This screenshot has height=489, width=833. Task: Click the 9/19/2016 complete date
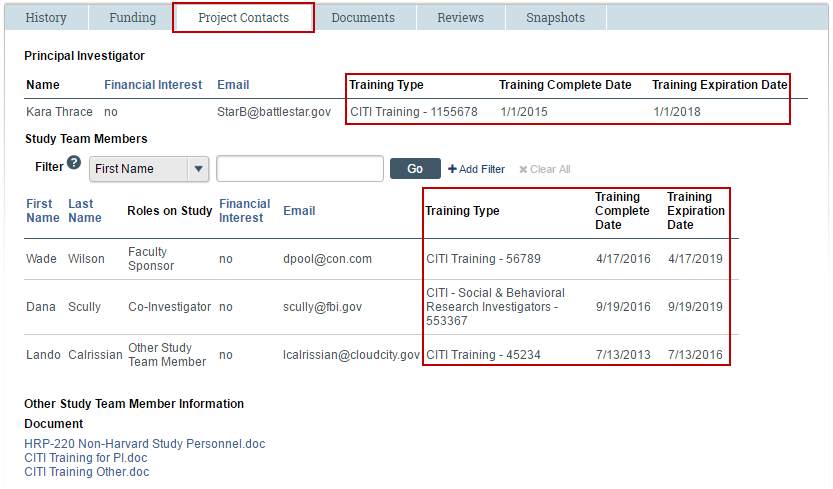(623, 307)
